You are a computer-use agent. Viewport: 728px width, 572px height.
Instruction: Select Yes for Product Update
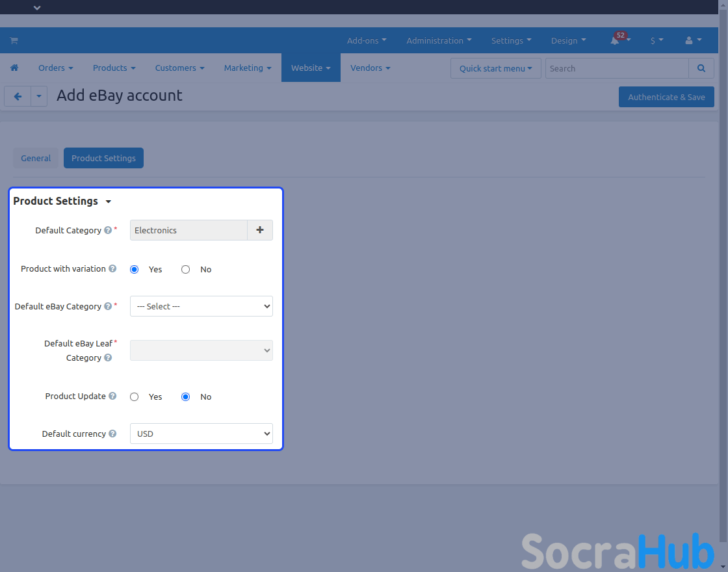click(x=135, y=396)
